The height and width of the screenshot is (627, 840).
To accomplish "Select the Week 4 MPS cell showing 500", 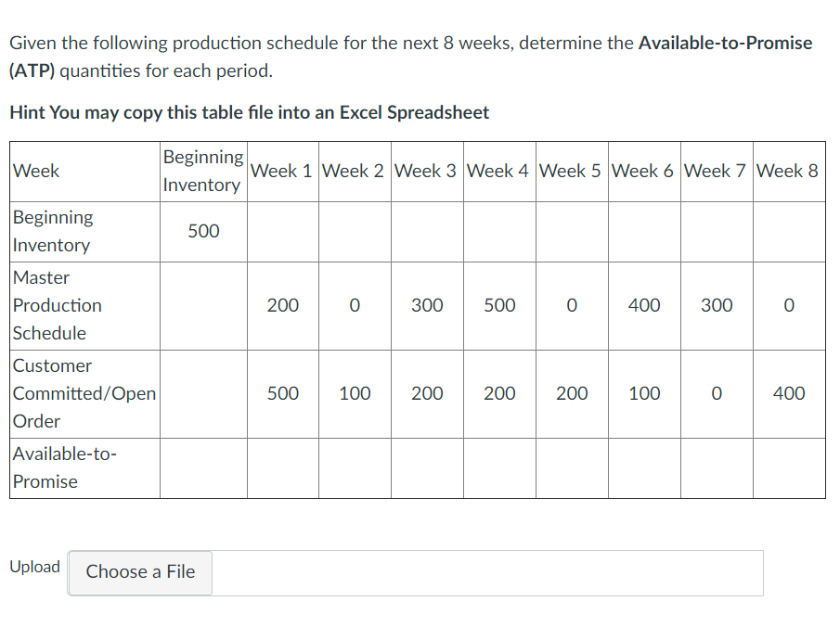I will pos(498,304).
